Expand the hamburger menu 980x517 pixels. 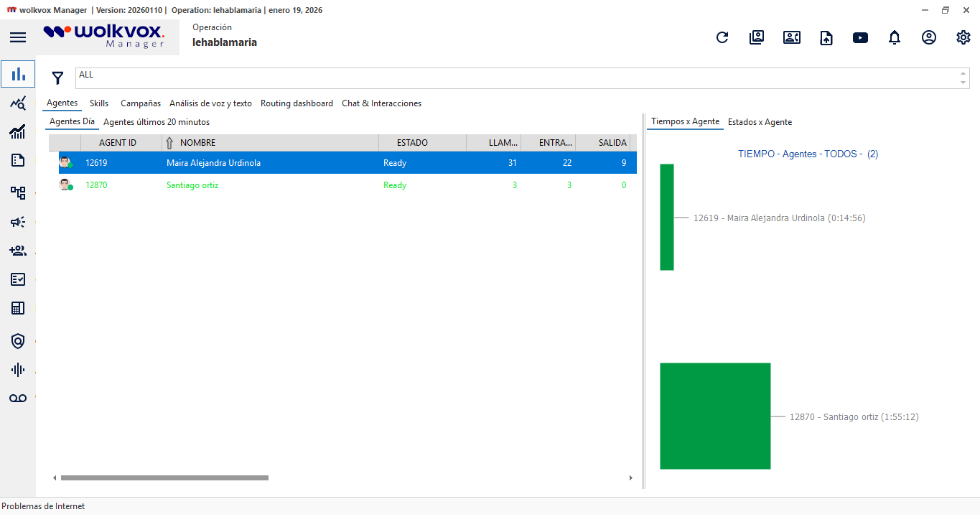(18, 38)
